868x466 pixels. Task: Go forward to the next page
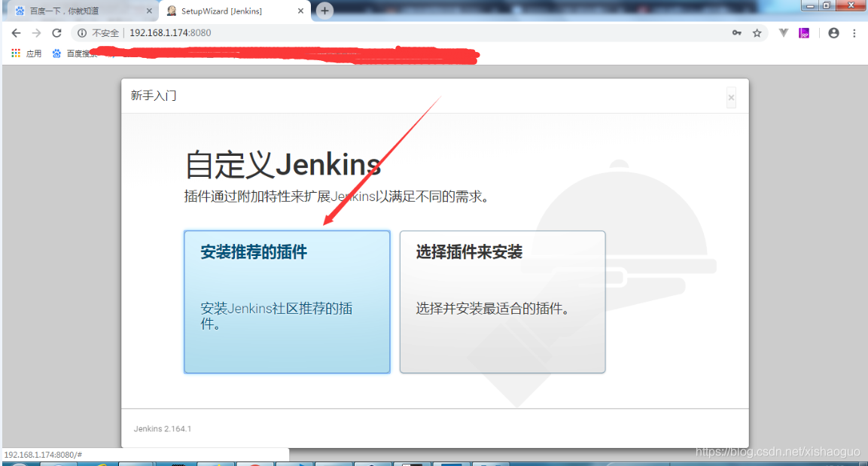pyautogui.click(x=37, y=33)
